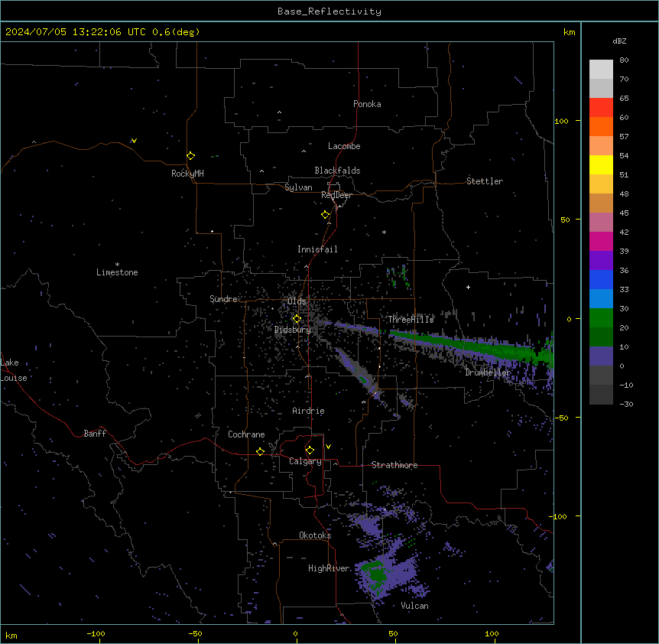This screenshot has width=659, height=644.
Task: Click the dBZ legend heading
Action: [x=619, y=41]
